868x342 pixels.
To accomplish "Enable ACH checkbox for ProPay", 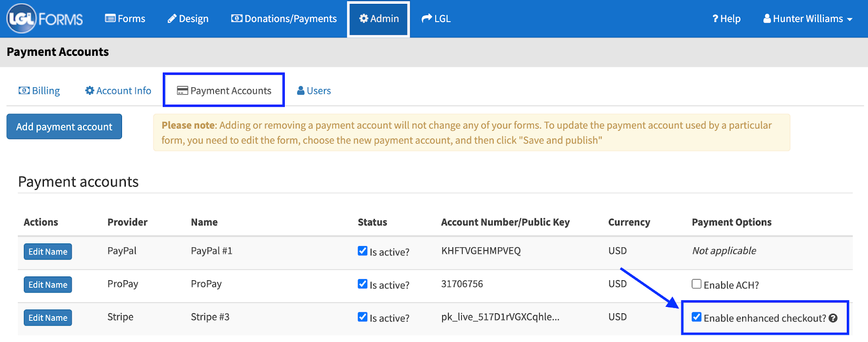I will (x=697, y=284).
